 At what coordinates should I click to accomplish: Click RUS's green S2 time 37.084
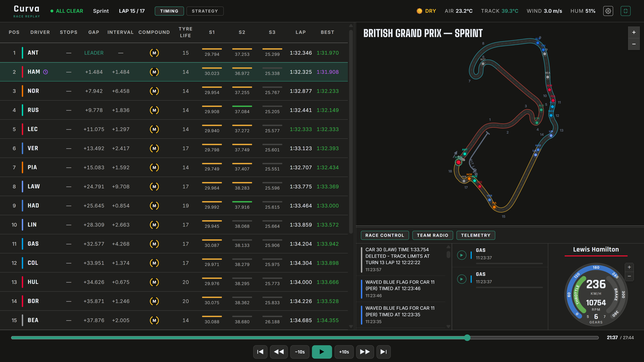click(x=242, y=112)
